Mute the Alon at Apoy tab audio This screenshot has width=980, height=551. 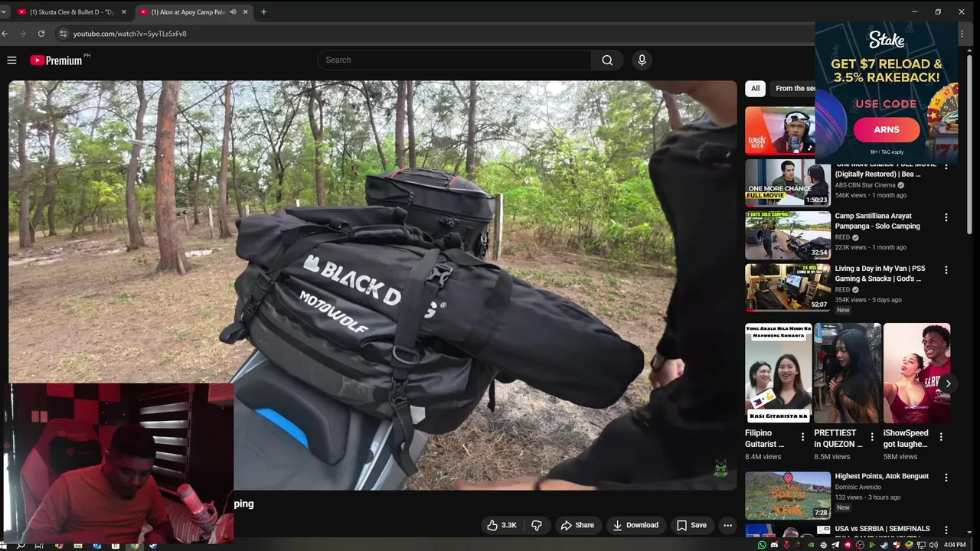[x=233, y=12]
